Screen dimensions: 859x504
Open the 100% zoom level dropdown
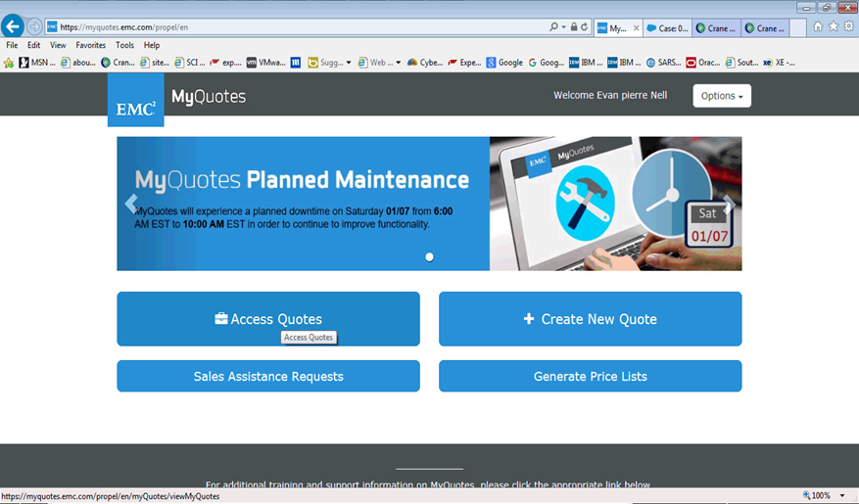click(842, 496)
